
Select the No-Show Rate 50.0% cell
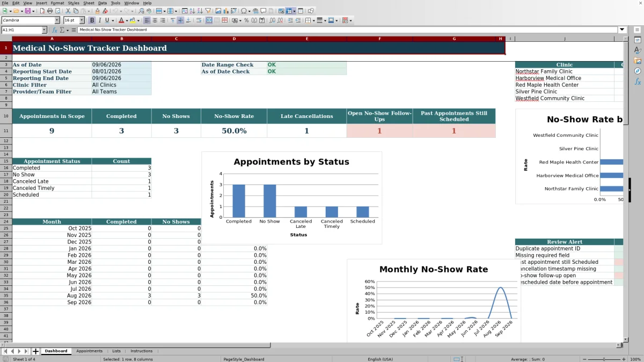(234, 131)
